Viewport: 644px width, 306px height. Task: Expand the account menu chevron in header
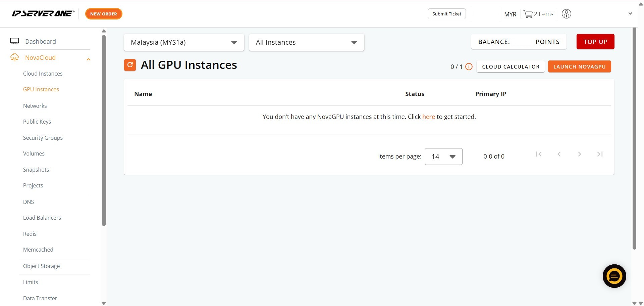(630, 14)
